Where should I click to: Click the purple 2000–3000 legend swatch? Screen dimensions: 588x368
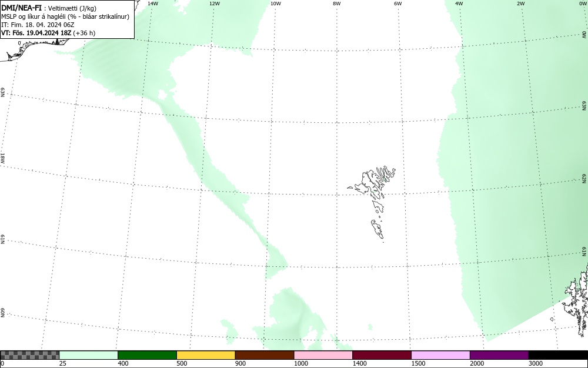pyautogui.click(x=499, y=355)
